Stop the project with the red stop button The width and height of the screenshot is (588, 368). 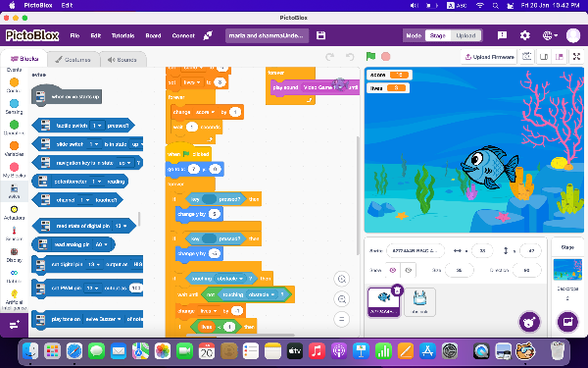(385, 57)
